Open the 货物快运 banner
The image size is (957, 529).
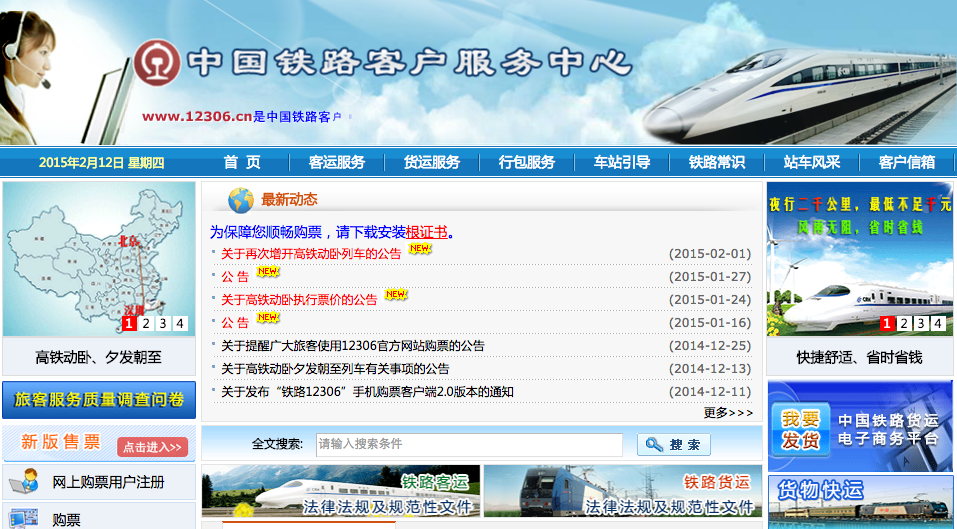click(860, 502)
